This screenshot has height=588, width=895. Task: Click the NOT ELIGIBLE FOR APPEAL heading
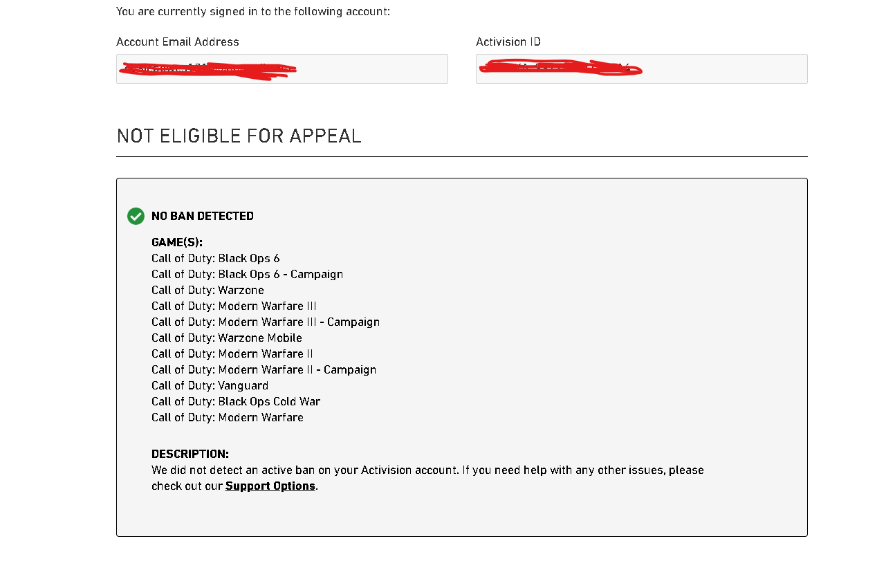[239, 136]
